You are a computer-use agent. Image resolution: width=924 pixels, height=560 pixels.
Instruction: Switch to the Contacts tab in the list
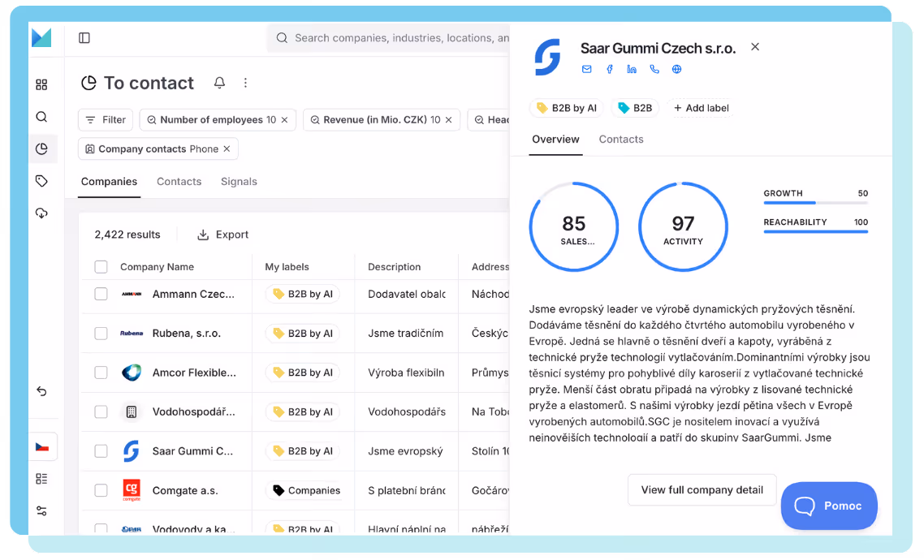click(x=179, y=181)
